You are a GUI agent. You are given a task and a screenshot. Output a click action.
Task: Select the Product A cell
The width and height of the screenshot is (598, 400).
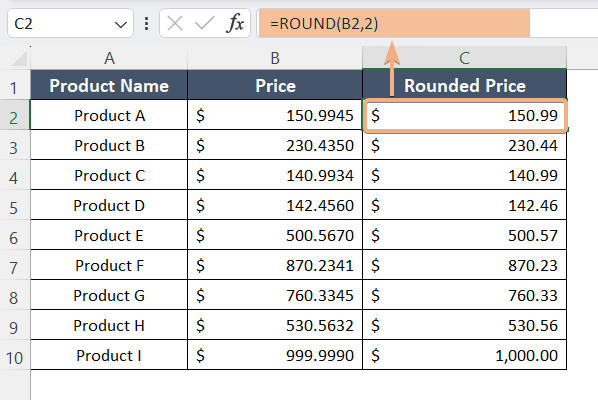tap(109, 115)
